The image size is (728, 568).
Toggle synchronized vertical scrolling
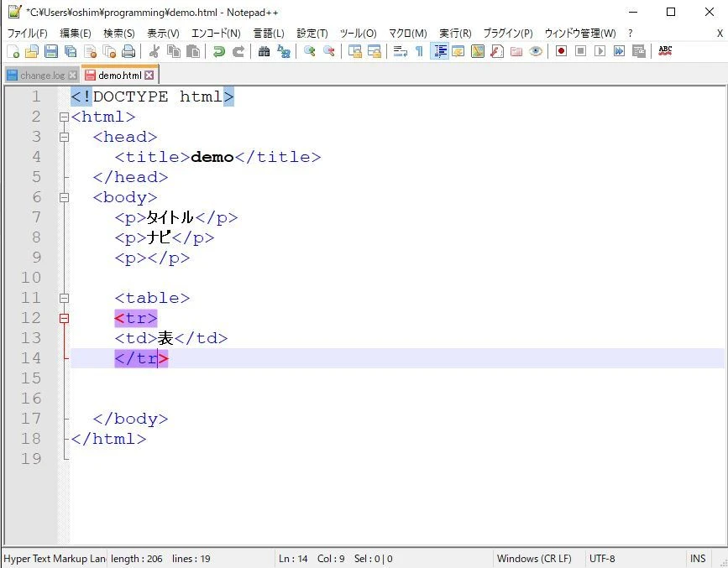(354, 51)
